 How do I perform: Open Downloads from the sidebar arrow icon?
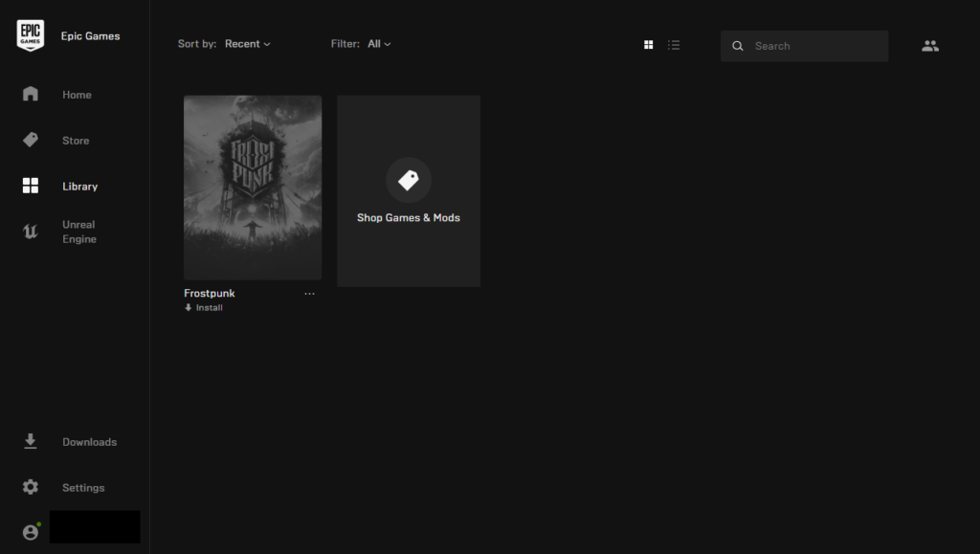coord(31,441)
